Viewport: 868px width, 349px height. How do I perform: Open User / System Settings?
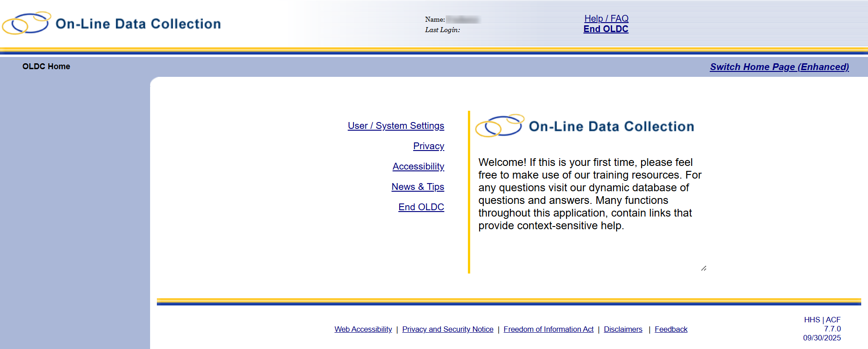coord(396,126)
